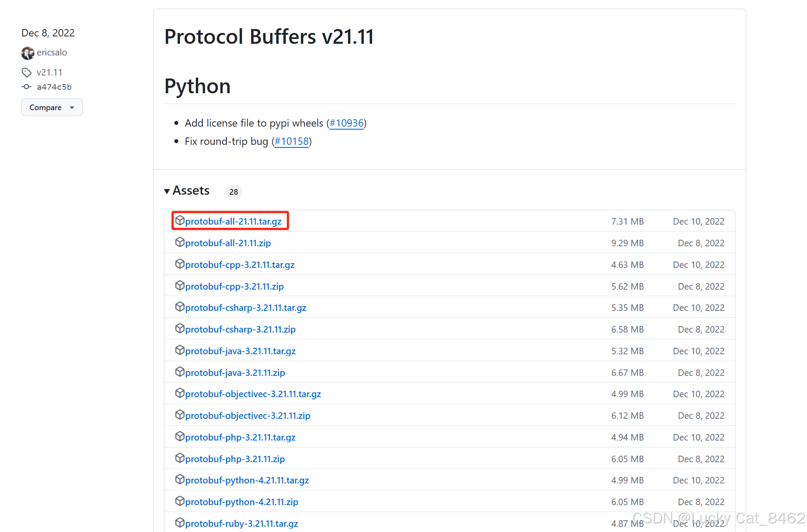This screenshot has width=807, height=532.
Task: Click the 6.58 MB size value
Action: (627, 330)
